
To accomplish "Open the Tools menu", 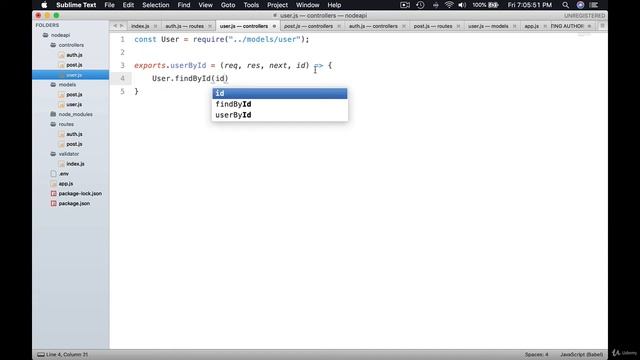I will [x=251, y=5].
